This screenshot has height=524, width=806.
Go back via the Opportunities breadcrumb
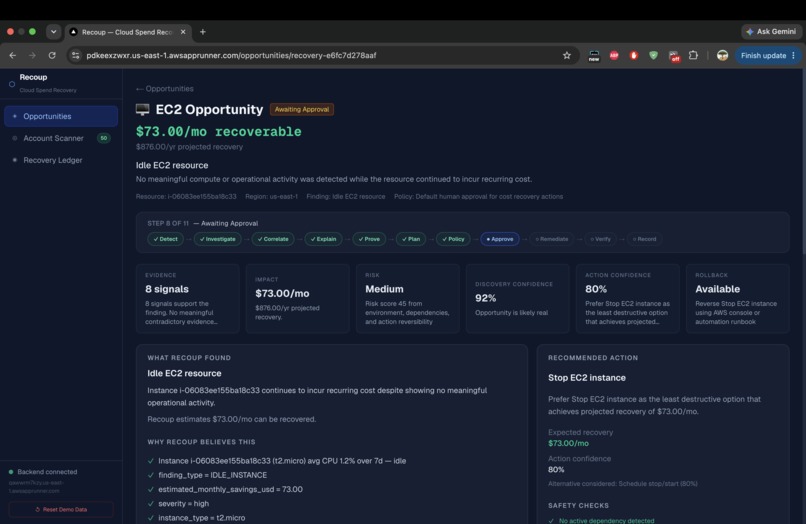point(164,88)
